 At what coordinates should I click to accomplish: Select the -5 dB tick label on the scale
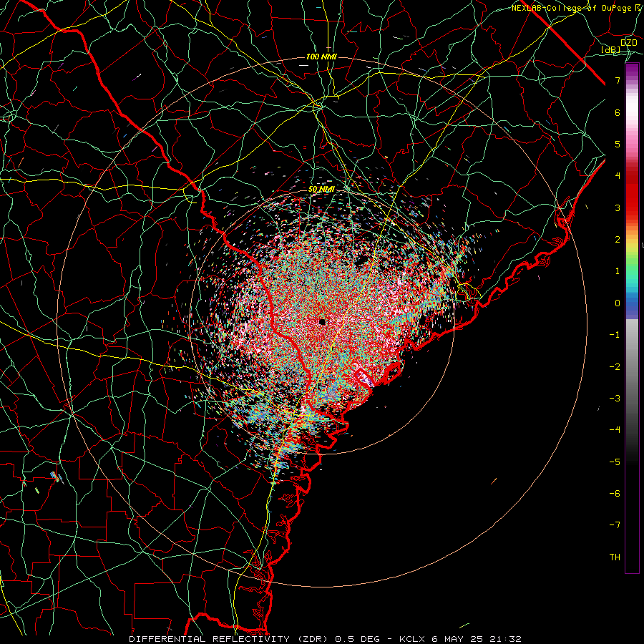(615, 462)
